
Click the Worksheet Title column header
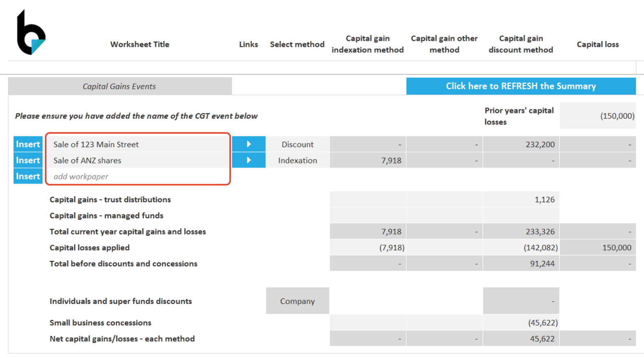click(x=140, y=44)
